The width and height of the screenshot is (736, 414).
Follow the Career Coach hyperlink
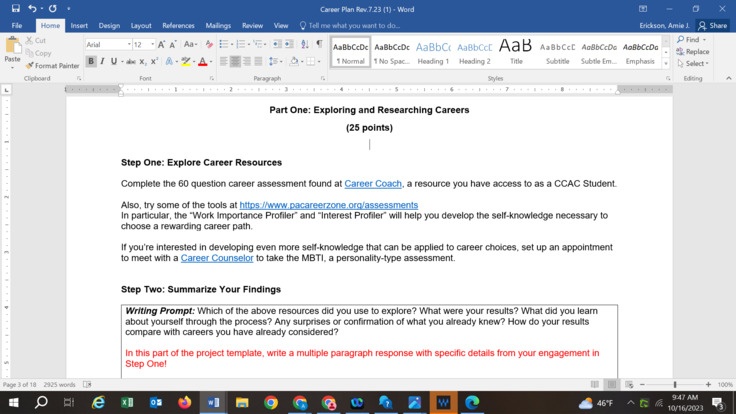[372, 184]
